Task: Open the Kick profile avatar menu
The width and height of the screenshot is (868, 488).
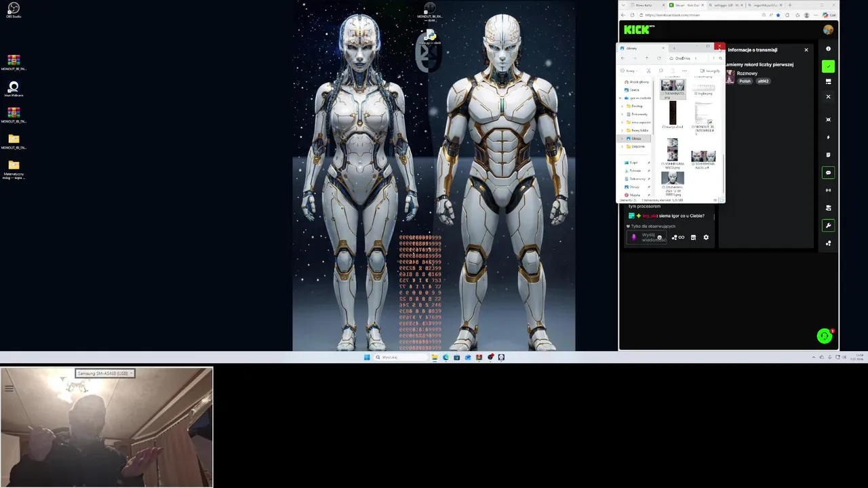Action: [828, 29]
